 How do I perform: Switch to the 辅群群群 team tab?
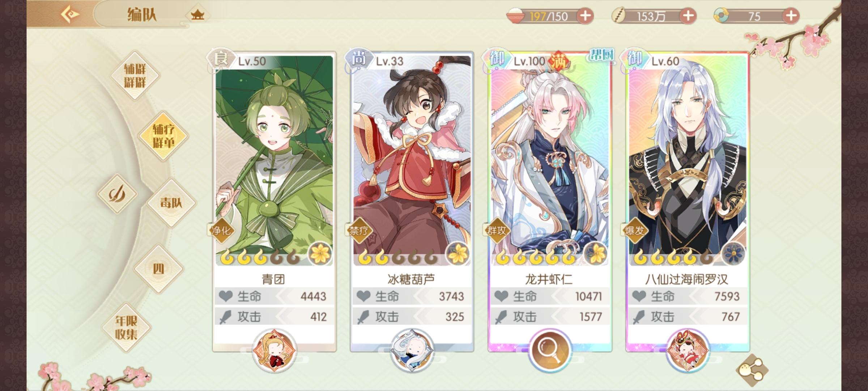click(135, 76)
